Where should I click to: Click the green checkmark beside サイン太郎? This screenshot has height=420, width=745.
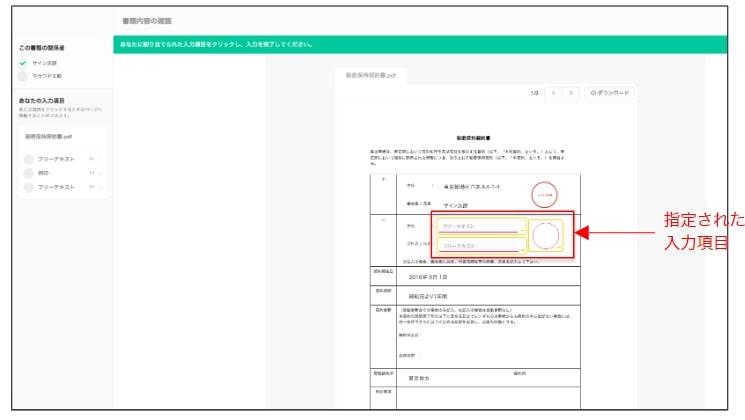pos(23,63)
